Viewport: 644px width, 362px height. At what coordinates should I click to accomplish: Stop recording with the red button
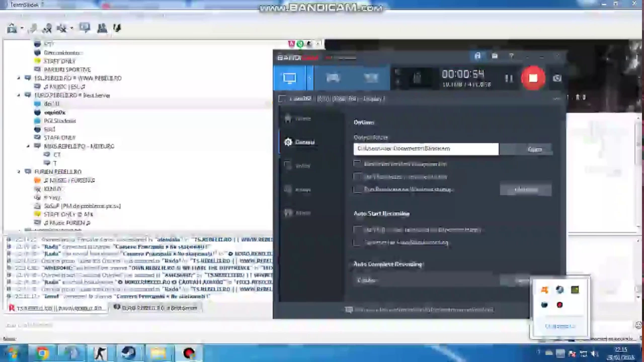pyautogui.click(x=533, y=78)
